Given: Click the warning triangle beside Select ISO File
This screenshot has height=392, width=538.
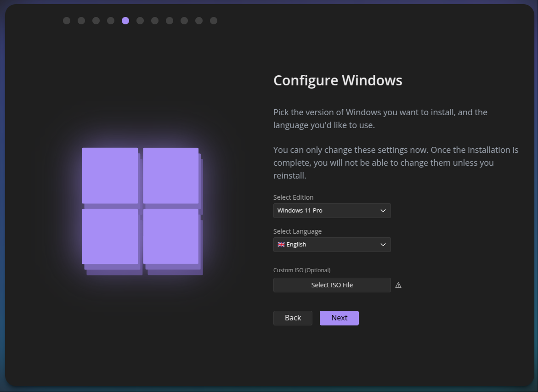Looking at the screenshot, I should [398, 285].
